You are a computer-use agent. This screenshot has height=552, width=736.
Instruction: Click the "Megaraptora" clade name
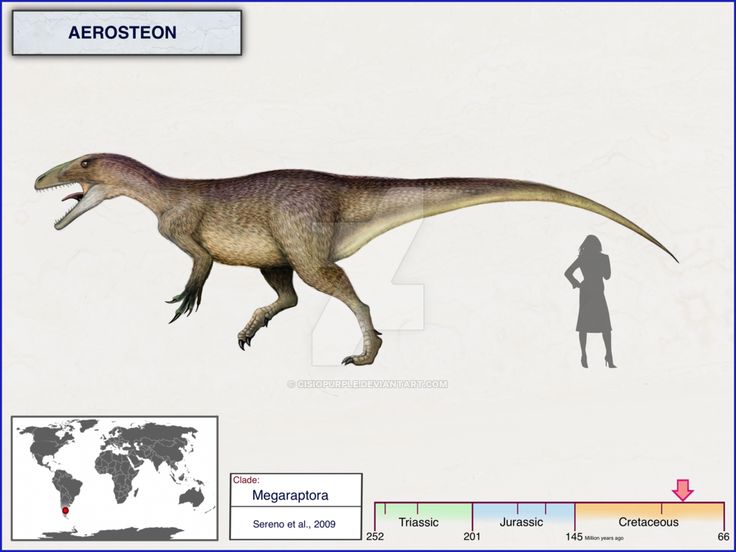(290, 495)
